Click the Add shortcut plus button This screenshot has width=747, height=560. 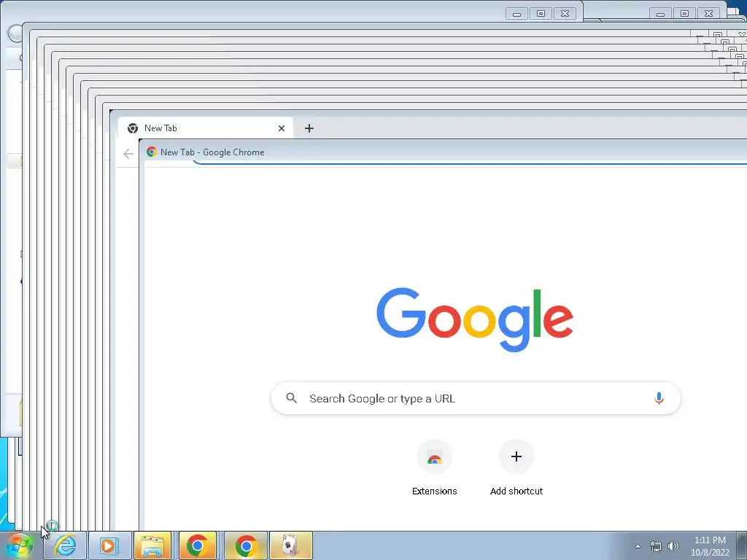point(516,456)
